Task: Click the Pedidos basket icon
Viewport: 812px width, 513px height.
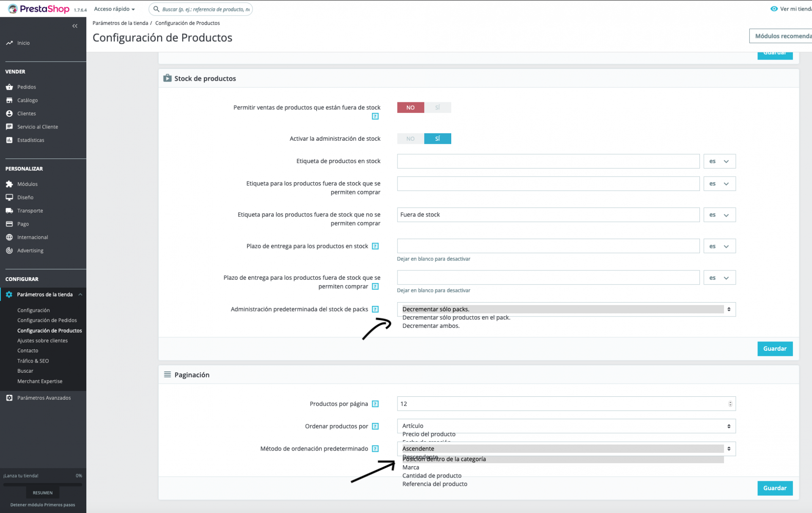Action: (9, 87)
